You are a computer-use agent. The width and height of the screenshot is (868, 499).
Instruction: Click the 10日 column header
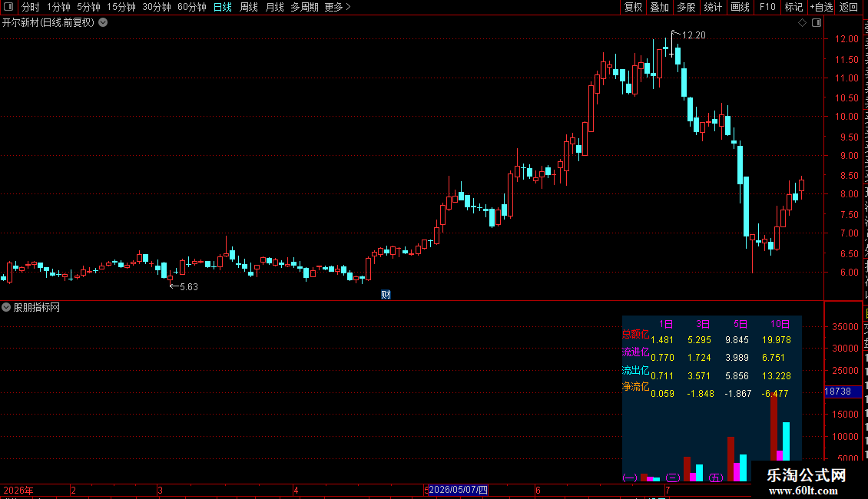tap(780, 324)
